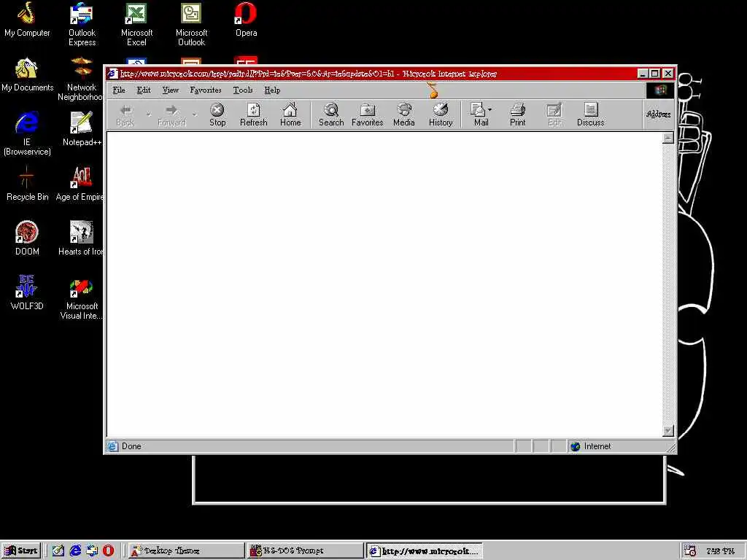The width and height of the screenshot is (747, 560).
Task: Open the Discuss toolbar icon
Action: tap(591, 115)
